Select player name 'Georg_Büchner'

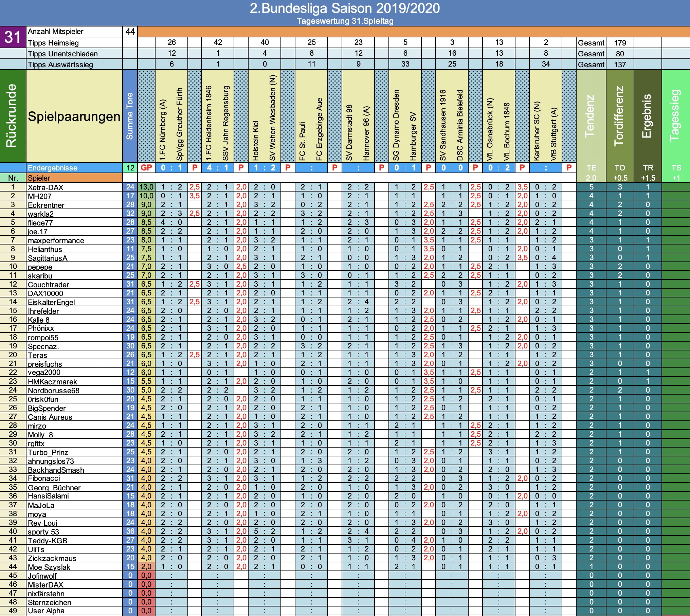click(54, 488)
